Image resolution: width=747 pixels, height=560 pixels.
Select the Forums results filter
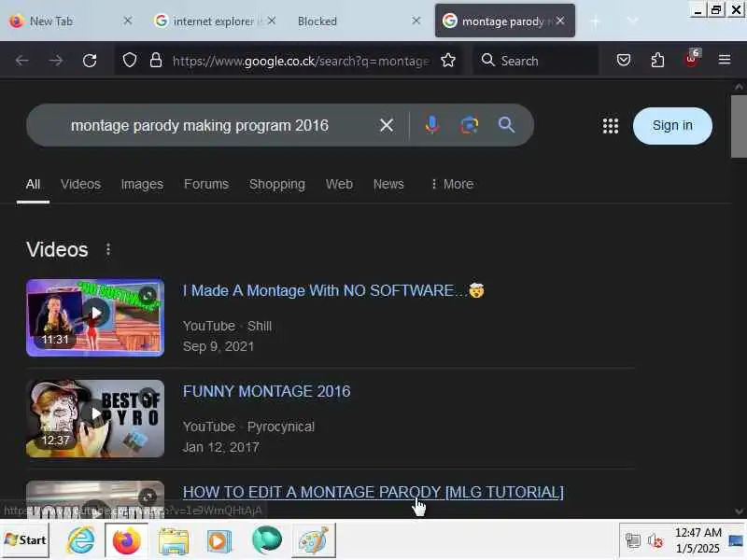(206, 184)
